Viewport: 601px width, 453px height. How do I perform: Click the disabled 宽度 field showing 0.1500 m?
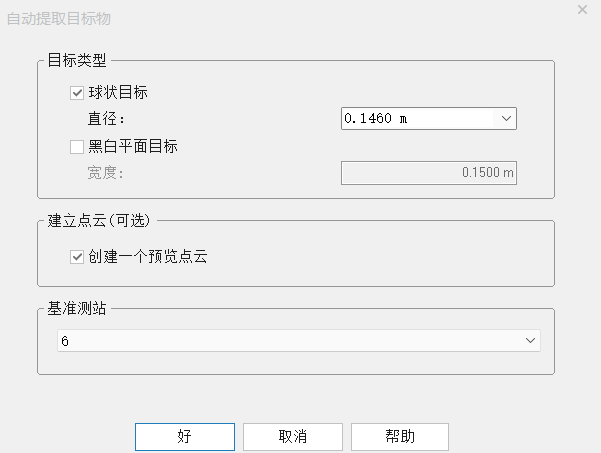(429, 173)
